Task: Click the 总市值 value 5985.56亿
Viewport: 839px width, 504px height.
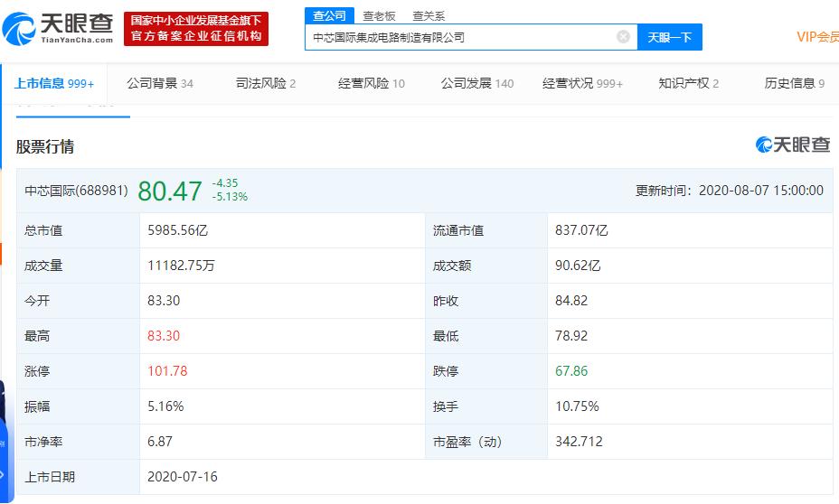Action: pyautogui.click(x=177, y=230)
